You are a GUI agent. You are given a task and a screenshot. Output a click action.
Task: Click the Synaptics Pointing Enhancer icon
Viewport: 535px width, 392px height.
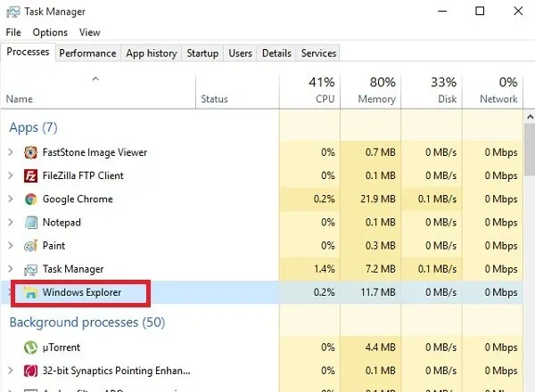30,371
